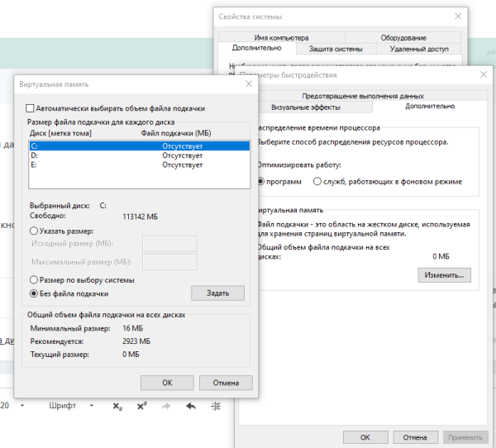
Task: Click the 'Изменить...' button
Action: (444, 275)
